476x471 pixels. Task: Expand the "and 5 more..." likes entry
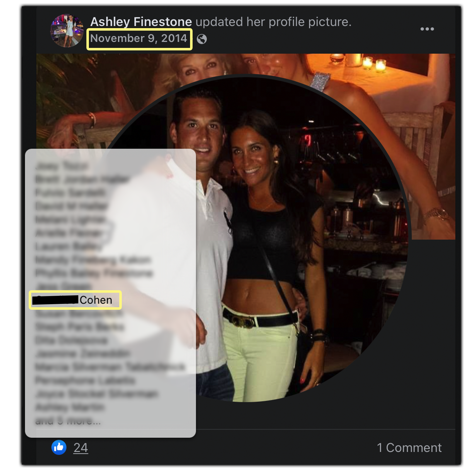coord(68,421)
